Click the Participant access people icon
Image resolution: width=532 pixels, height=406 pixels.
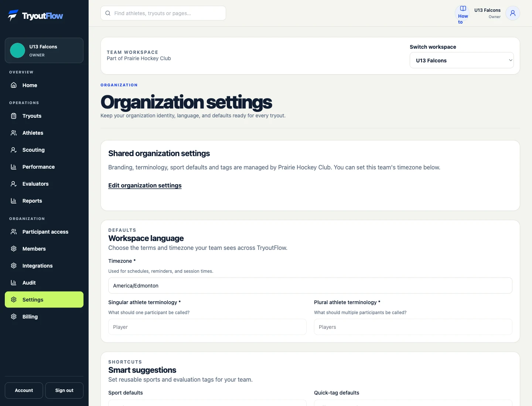14,232
